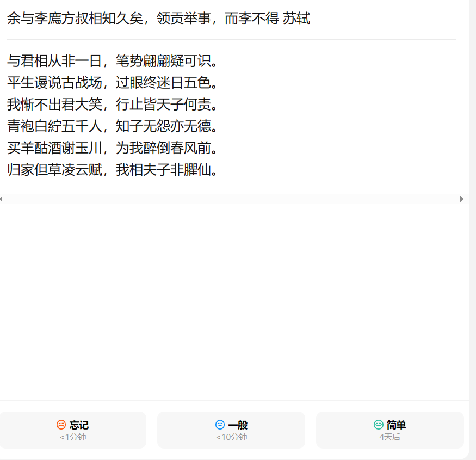This screenshot has width=476, height=460.
Task: Click the orange sad face icon
Action: [61, 425]
